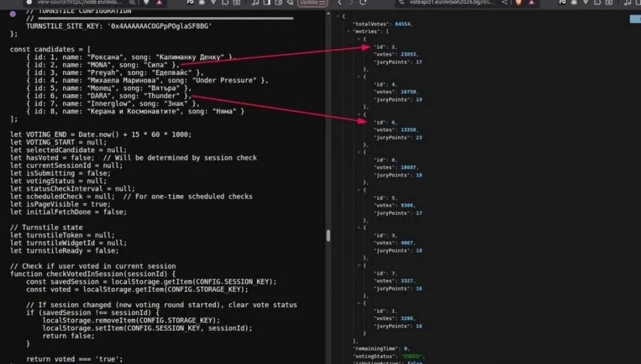Viewport: 641px width, 364px height.
Task: Click the blue highlighted button at top right corner
Action: [x=634, y=19]
